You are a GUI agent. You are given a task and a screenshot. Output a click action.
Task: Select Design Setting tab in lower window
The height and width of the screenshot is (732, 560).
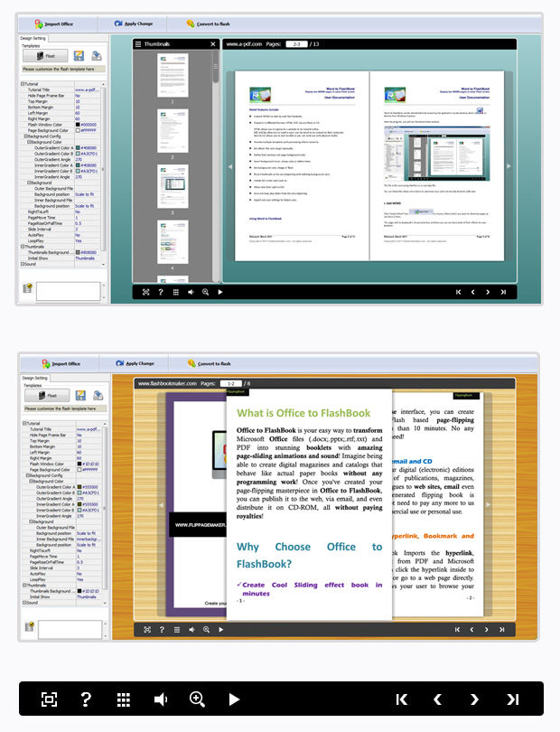click(x=34, y=378)
